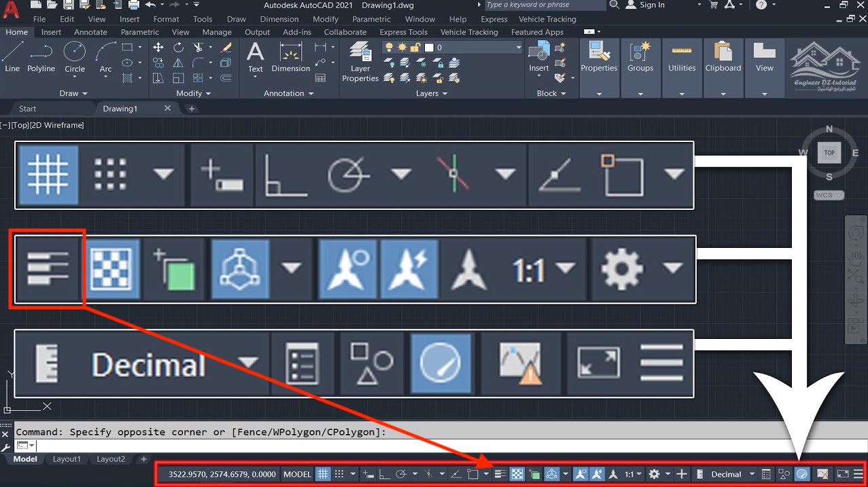Expand the Draw panel dropdown

pos(73,94)
